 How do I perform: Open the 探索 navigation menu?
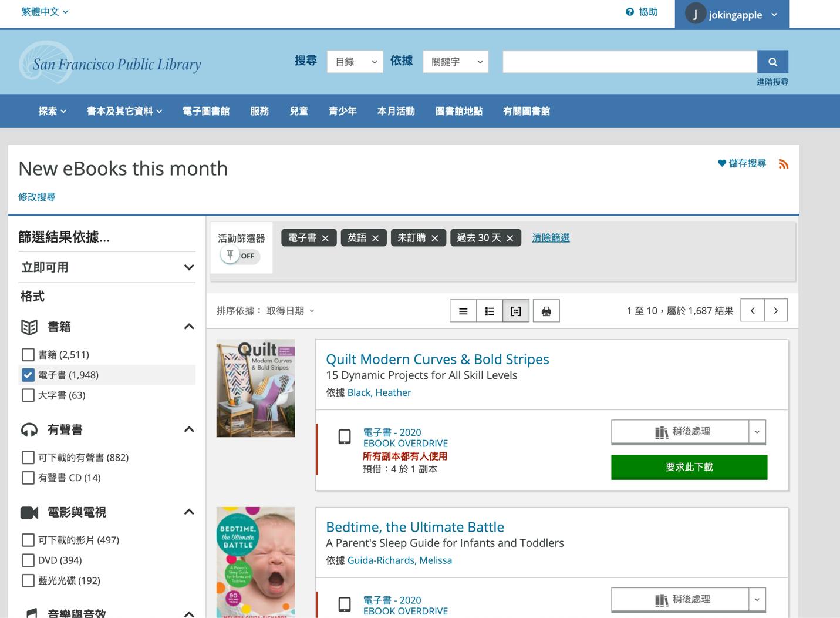(x=52, y=111)
